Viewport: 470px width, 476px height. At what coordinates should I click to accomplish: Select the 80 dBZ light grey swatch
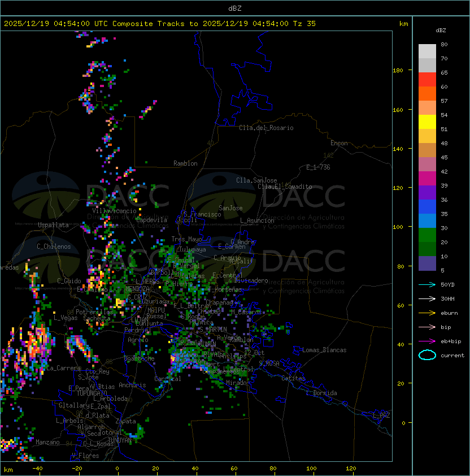(x=427, y=51)
